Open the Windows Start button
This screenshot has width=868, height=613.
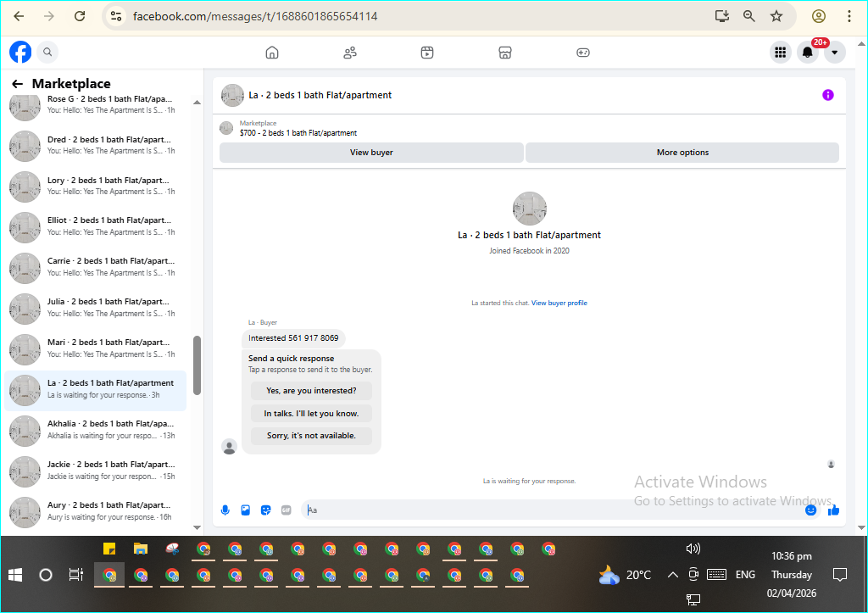point(15,575)
